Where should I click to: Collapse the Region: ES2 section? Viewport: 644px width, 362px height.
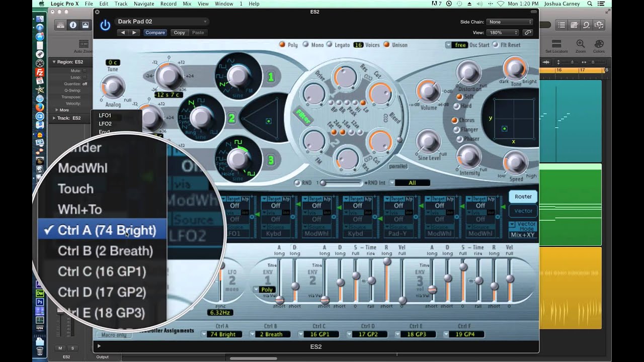click(x=54, y=62)
